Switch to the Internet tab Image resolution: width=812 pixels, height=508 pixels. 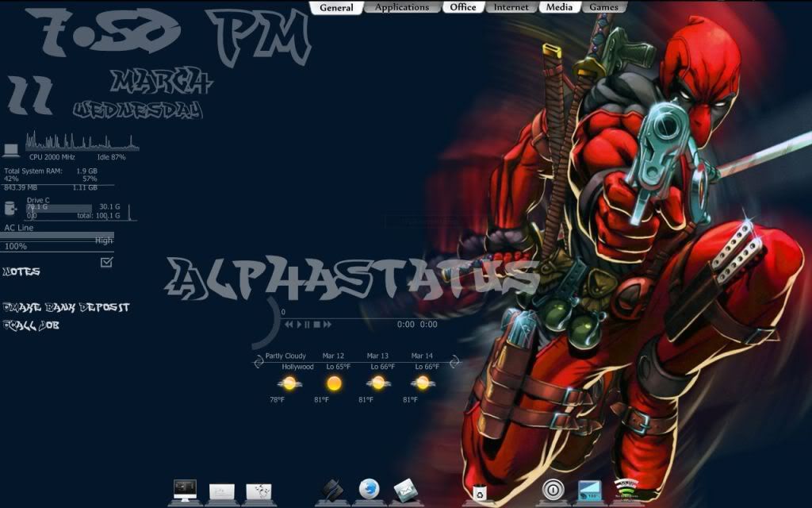tap(511, 7)
